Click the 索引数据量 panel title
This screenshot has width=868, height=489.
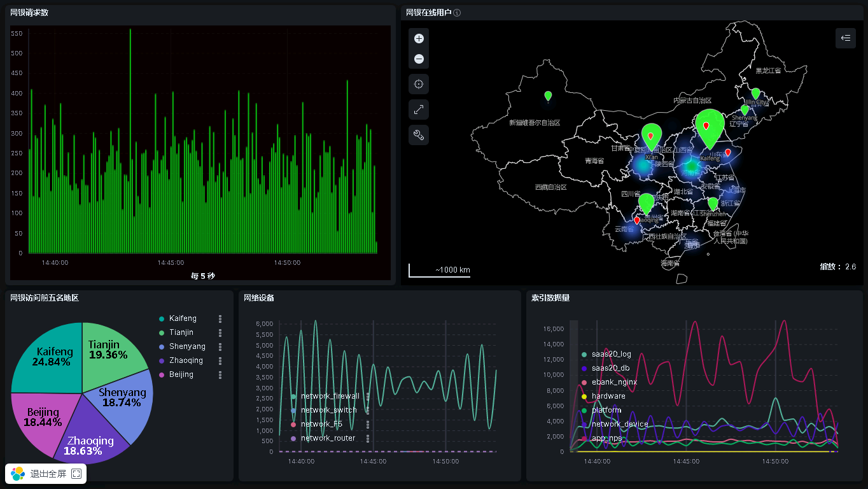click(x=550, y=297)
